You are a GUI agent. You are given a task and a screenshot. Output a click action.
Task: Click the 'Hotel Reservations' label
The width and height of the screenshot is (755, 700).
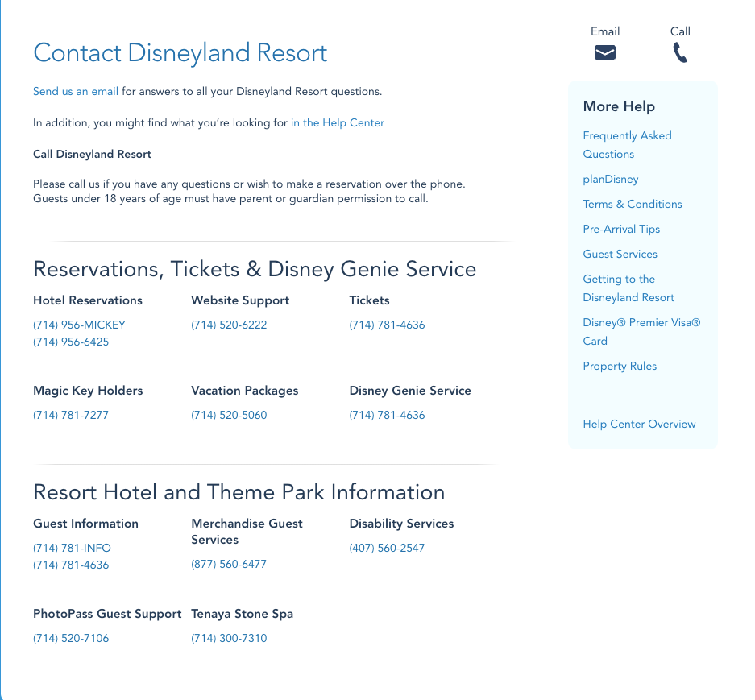(88, 300)
